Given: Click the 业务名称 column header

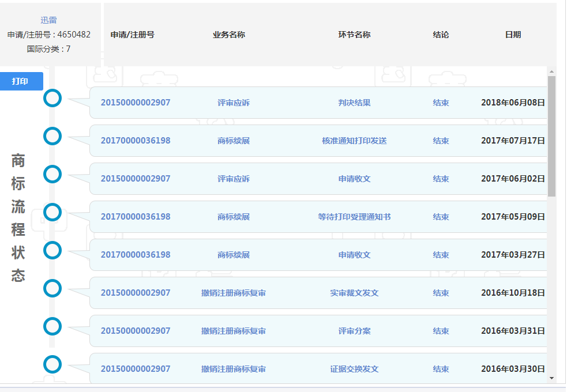Looking at the screenshot, I should (229, 35).
